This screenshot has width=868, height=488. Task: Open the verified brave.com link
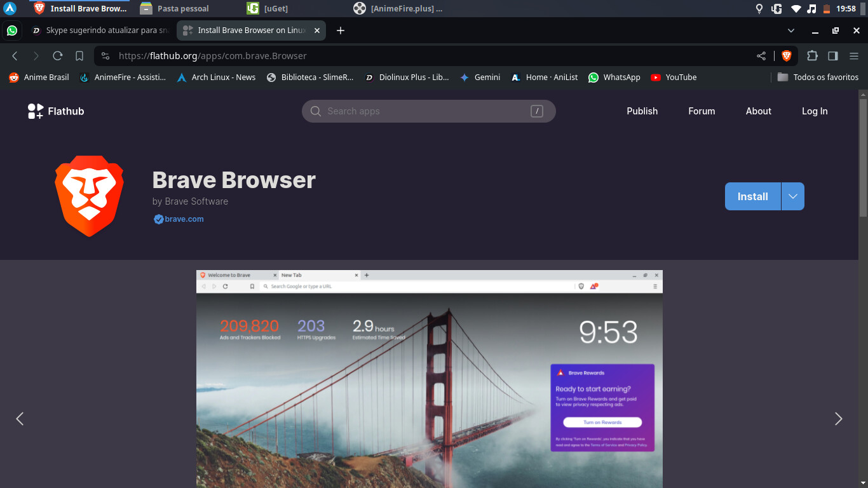click(179, 219)
